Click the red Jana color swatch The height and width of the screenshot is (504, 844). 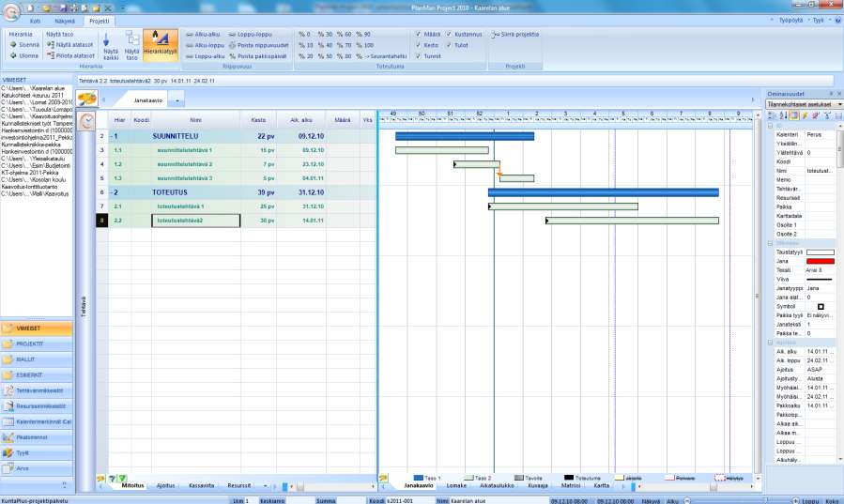point(821,262)
